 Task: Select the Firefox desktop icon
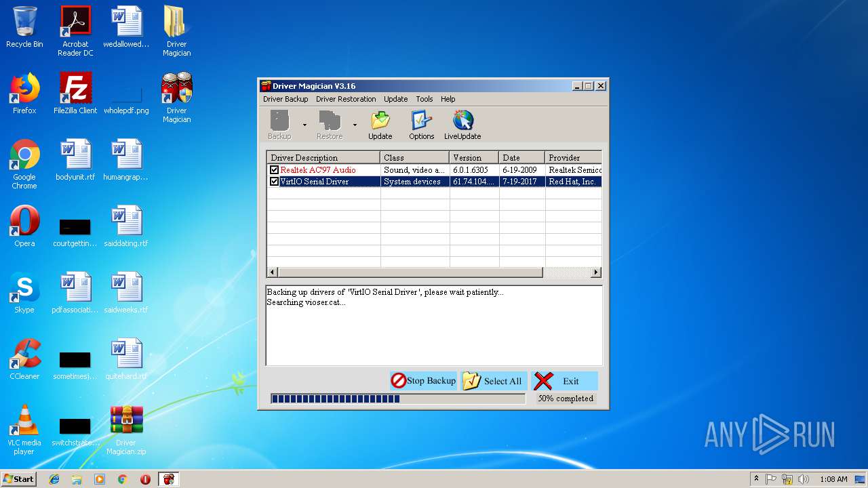click(24, 94)
